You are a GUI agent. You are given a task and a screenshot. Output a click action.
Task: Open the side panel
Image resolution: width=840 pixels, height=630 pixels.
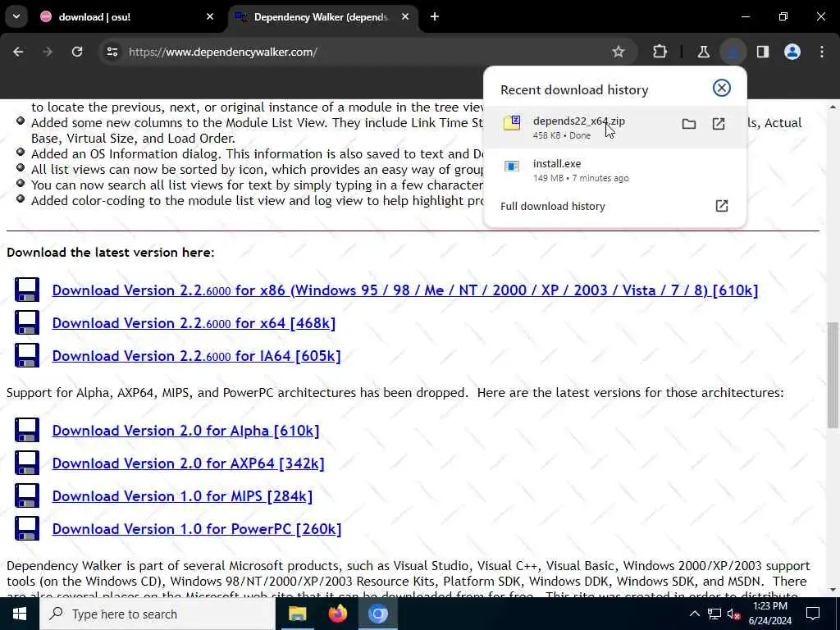click(x=763, y=52)
